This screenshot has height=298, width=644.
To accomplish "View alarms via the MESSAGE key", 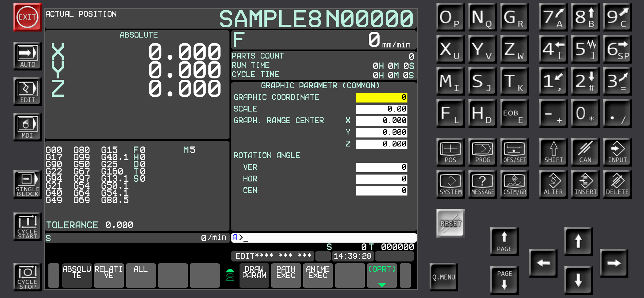I will (x=482, y=185).
